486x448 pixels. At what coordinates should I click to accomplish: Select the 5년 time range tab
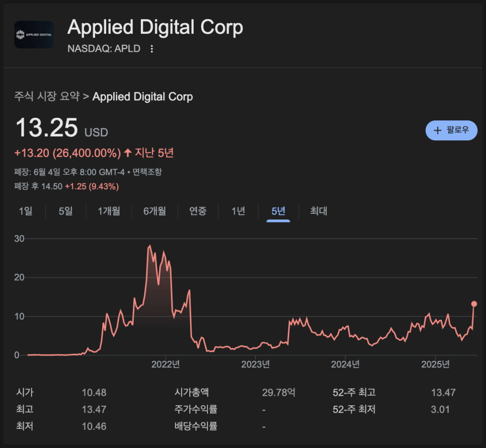[x=278, y=211]
